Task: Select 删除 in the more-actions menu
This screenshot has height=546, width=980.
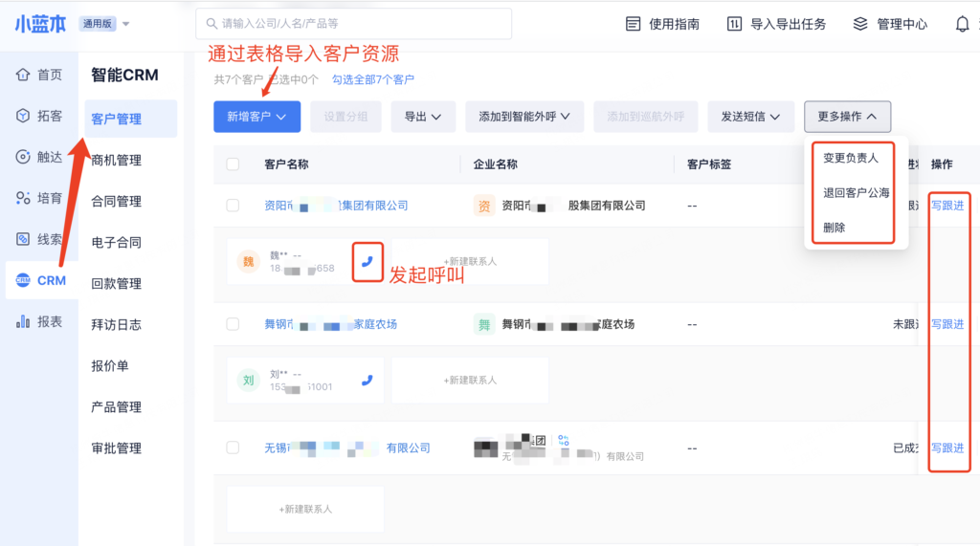Action: [834, 228]
